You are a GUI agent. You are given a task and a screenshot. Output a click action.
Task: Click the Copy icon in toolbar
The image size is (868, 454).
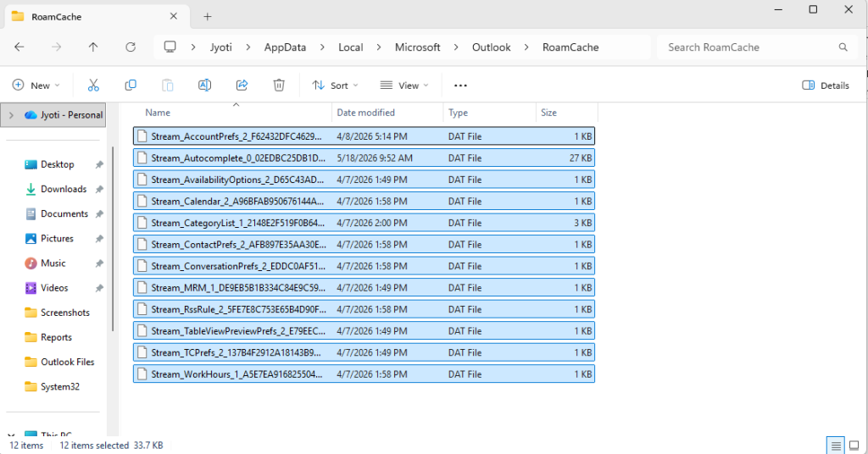(x=131, y=86)
